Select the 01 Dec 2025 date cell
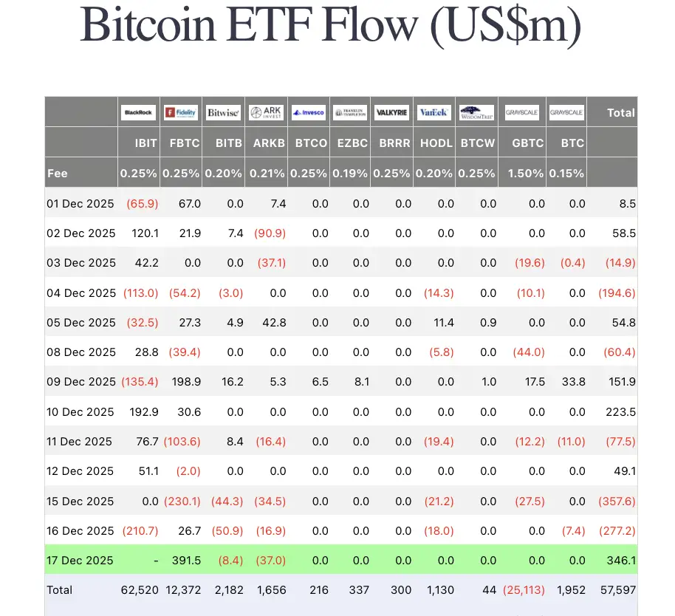The image size is (675, 616). [80, 203]
